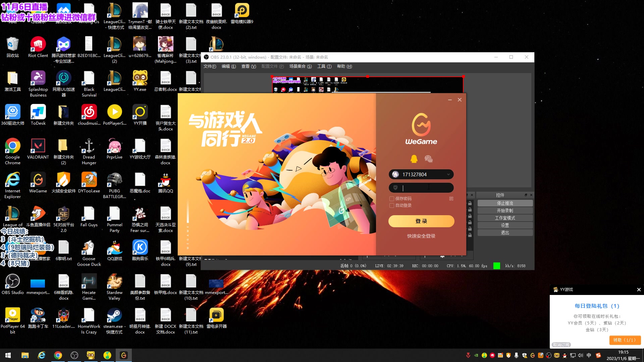Click the password shield icon
This screenshot has height=362, width=644.
click(x=395, y=188)
